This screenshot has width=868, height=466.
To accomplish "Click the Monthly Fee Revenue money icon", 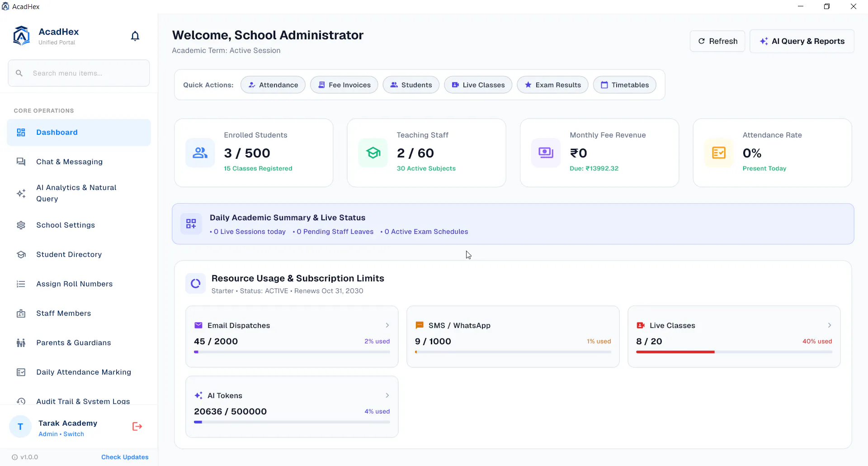I will [546, 153].
